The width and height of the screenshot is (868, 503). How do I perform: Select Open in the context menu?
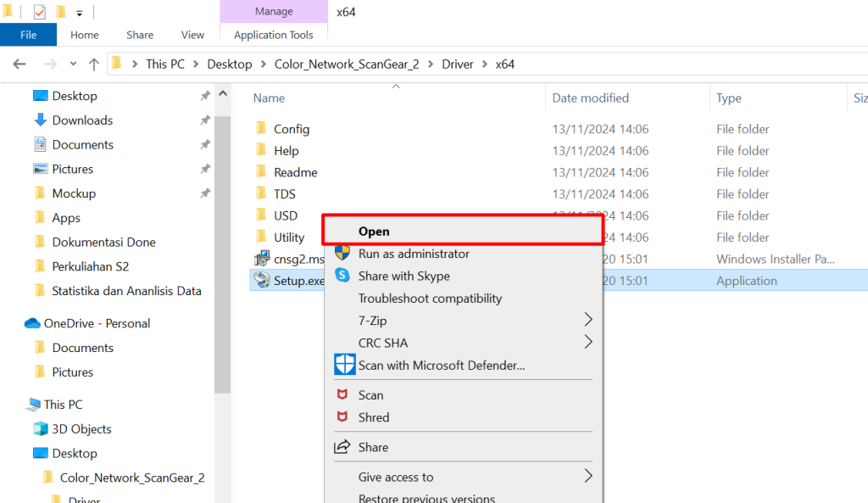coord(374,231)
